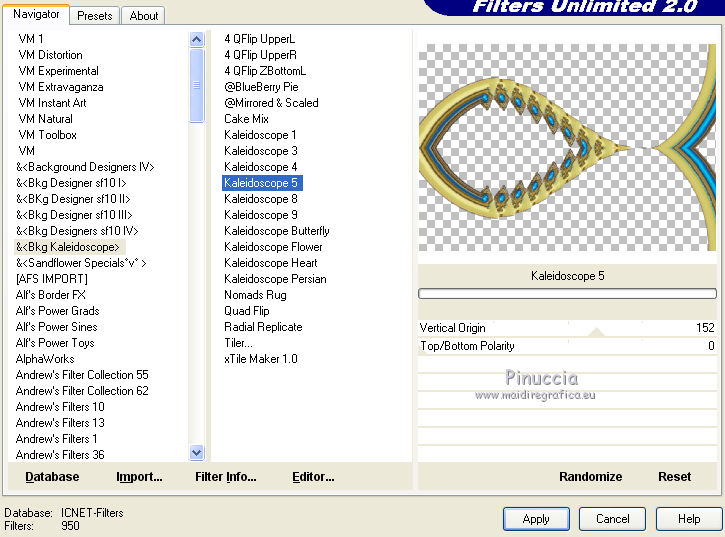Screen dimensions: 725x537
Task: Click the Cancel button
Action: pyautogui.click(x=612, y=519)
